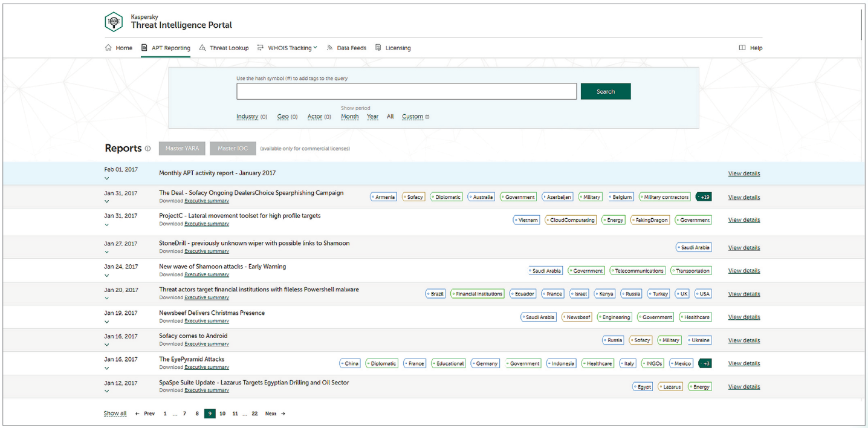
Task: Expand the Jan 27, 2017 StoneDrill row
Action: (x=107, y=252)
